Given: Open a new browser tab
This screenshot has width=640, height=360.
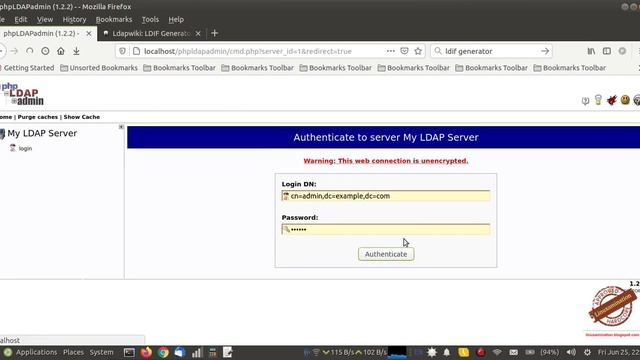Looking at the screenshot, I should pos(215,33).
